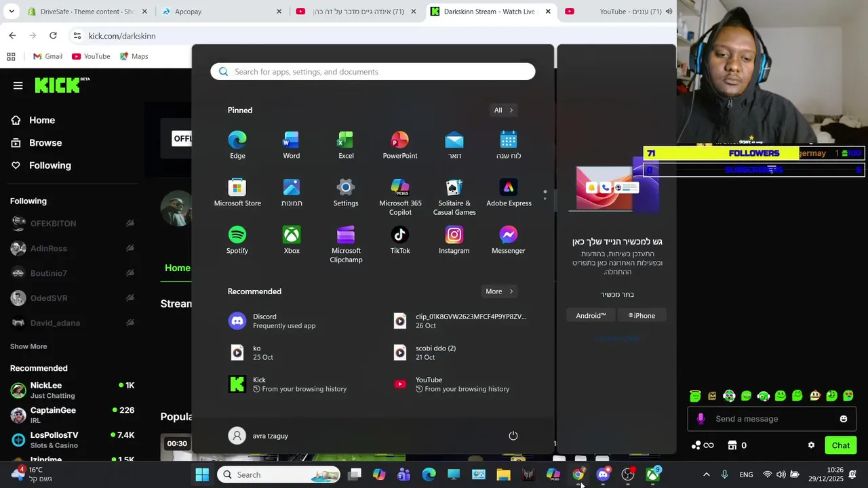The image size is (868, 488).
Task: Click the green Chat send button
Action: (x=841, y=445)
